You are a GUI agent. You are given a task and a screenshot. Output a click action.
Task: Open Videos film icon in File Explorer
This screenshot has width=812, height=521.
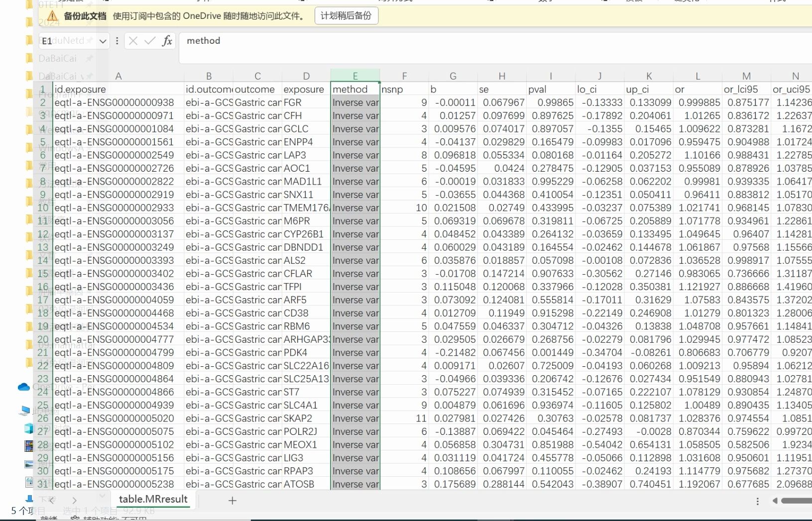[29, 445]
